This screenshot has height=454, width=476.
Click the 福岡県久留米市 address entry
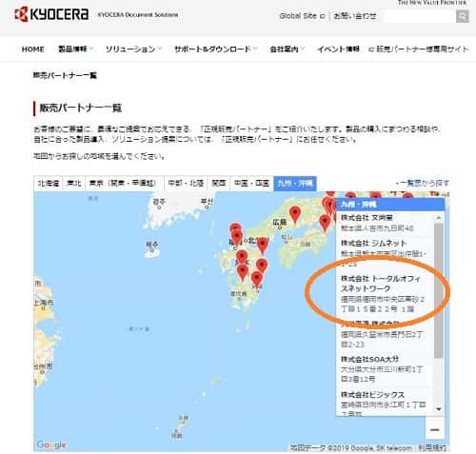(382, 339)
